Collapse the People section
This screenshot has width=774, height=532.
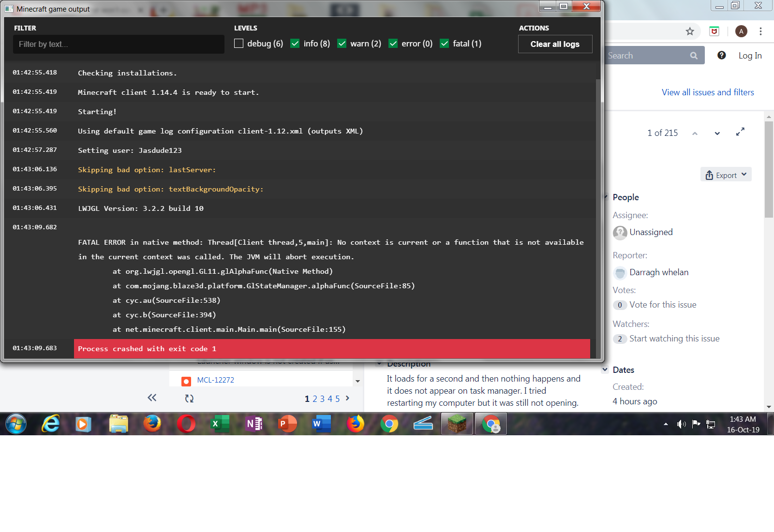(x=606, y=197)
